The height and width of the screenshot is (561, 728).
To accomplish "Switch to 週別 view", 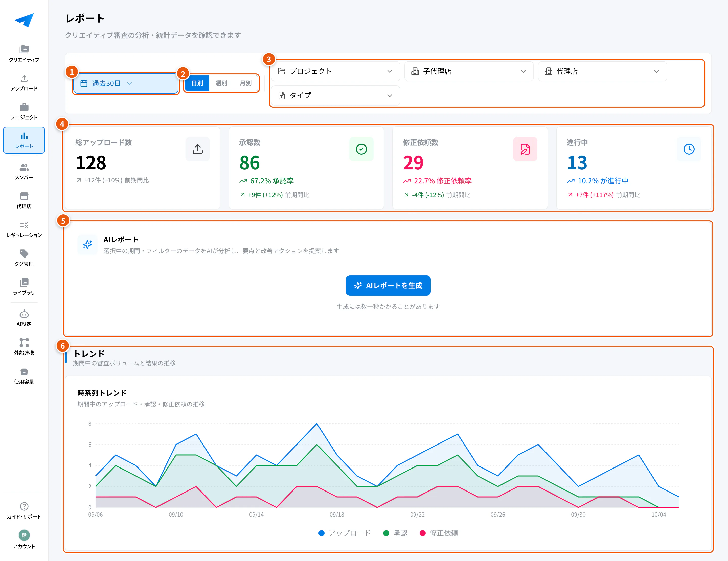I will click(x=221, y=83).
